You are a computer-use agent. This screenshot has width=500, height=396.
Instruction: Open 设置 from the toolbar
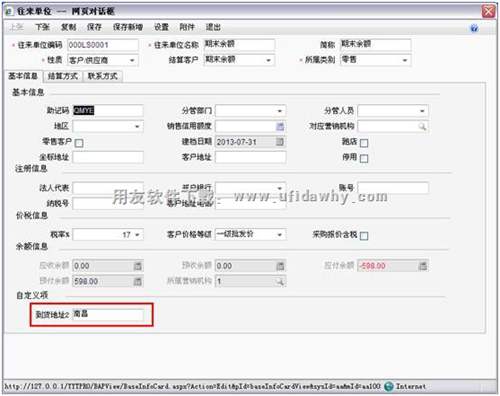pyautogui.click(x=161, y=27)
